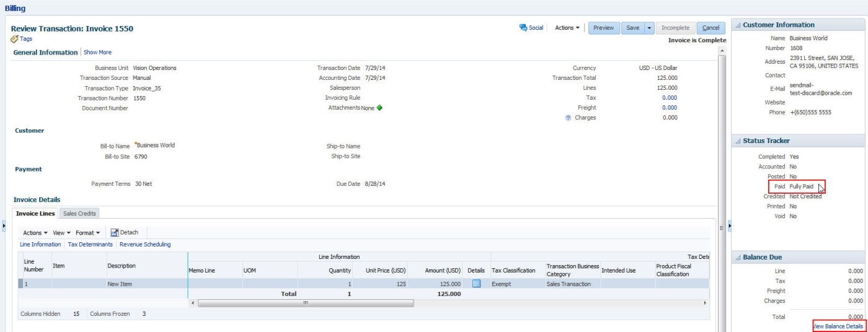Viewport: 868px width, 332px height.
Task: Click the Incomplete button
Action: click(675, 28)
